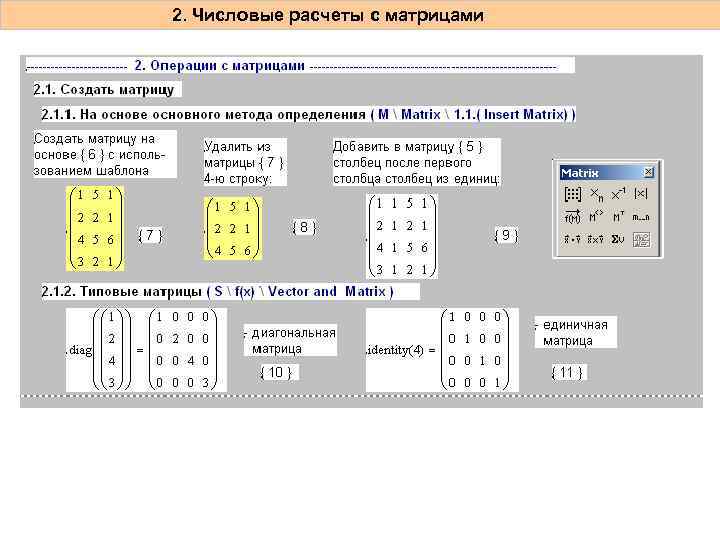Click the '2.1. Создать матрицу' heading

point(104,89)
